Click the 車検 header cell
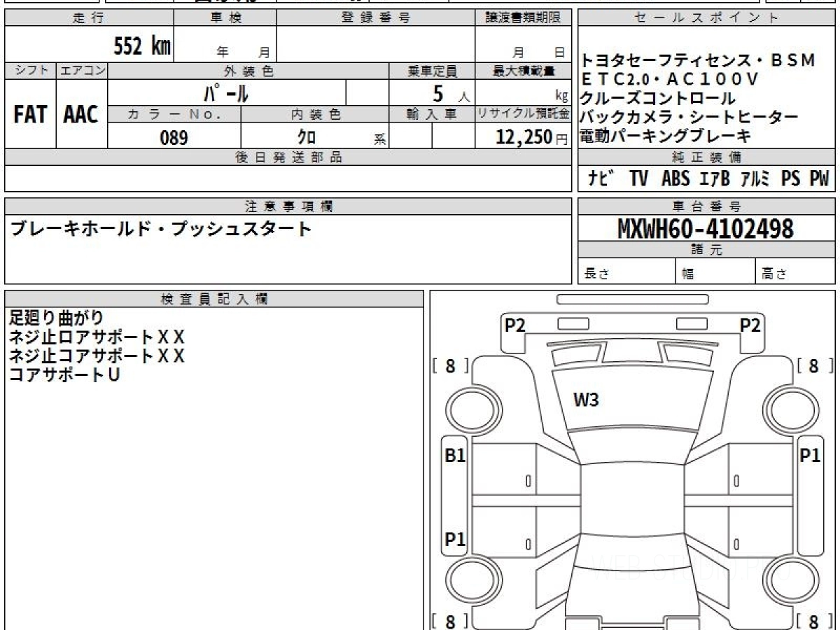840x630 pixels. coord(225,19)
